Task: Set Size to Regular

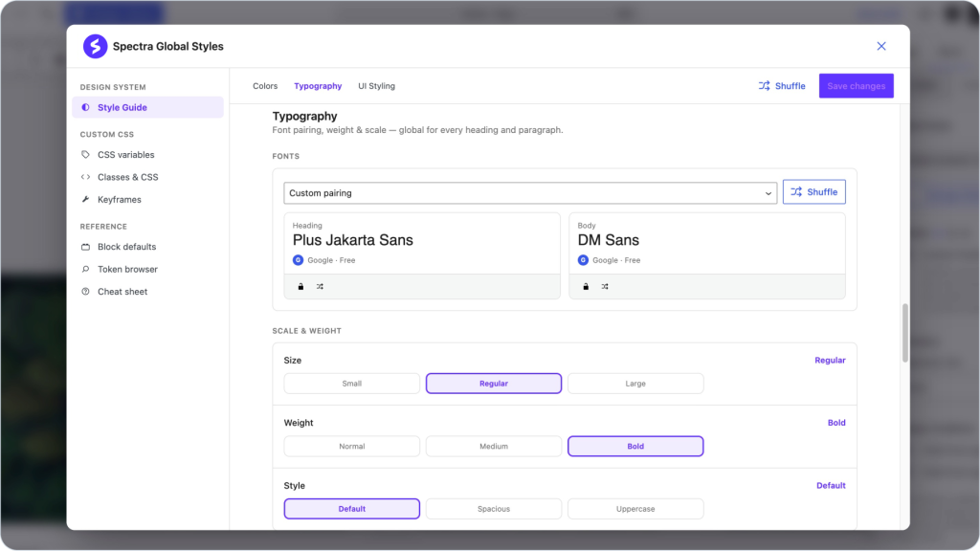Action: (494, 384)
